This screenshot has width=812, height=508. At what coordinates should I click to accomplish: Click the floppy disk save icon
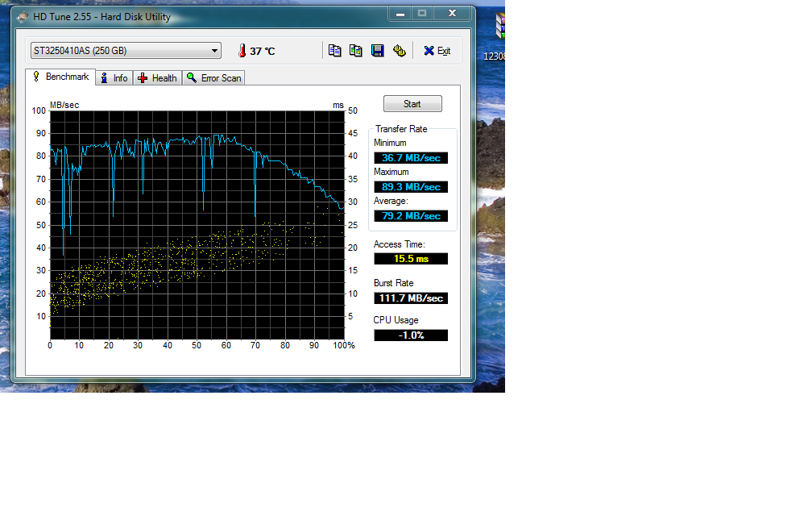pyautogui.click(x=377, y=51)
